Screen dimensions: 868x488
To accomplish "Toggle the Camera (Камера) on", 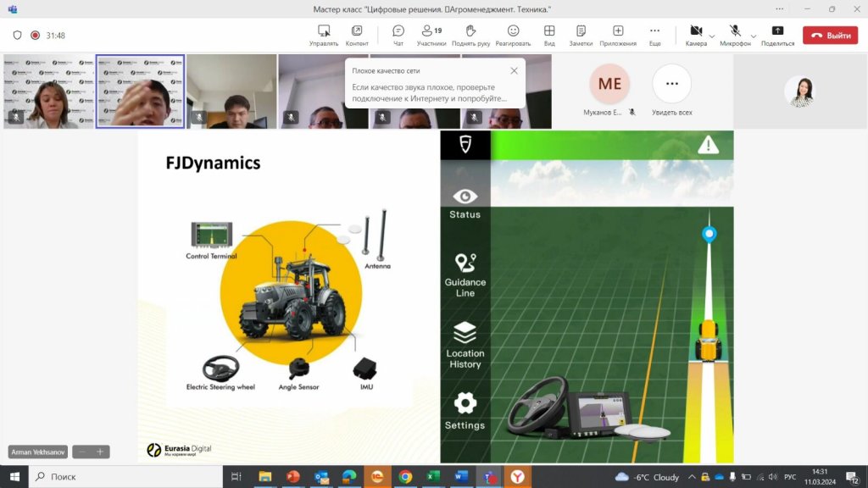I will pos(696,35).
